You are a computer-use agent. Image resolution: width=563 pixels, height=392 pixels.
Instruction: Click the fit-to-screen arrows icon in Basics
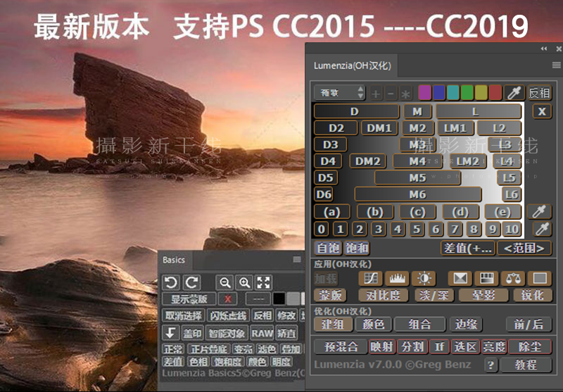[x=263, y=282]
